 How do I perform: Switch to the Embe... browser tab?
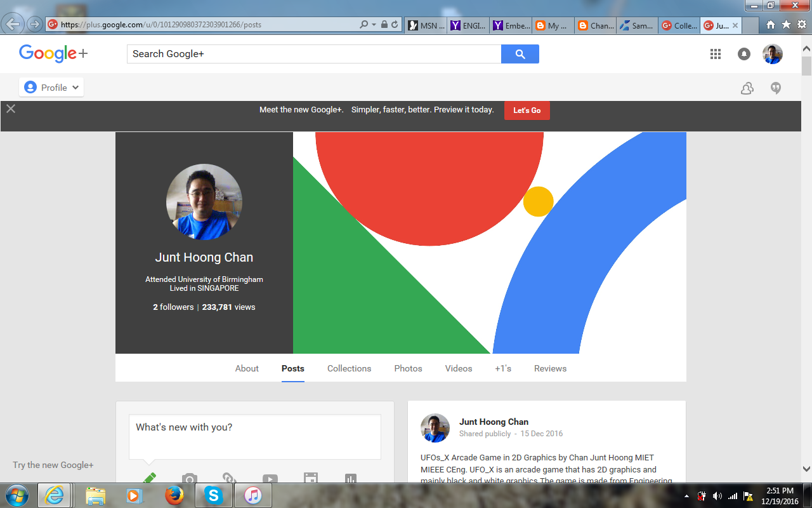tap(511, 25)
